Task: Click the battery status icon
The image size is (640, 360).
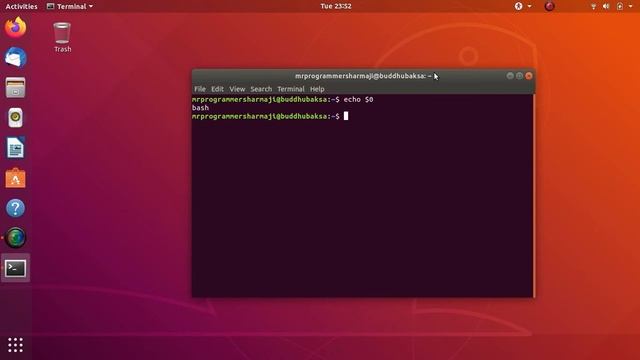Action: point(620,6)
